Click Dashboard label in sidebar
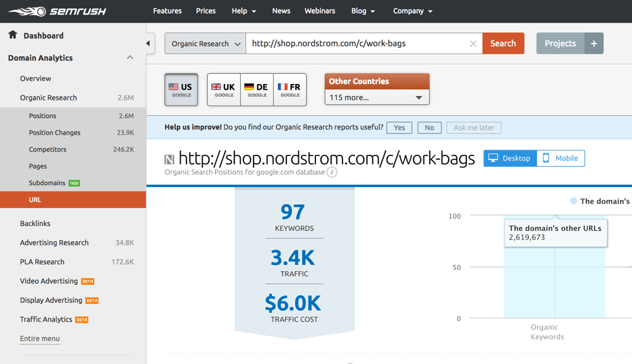632x364 pixels. point(44,35)
